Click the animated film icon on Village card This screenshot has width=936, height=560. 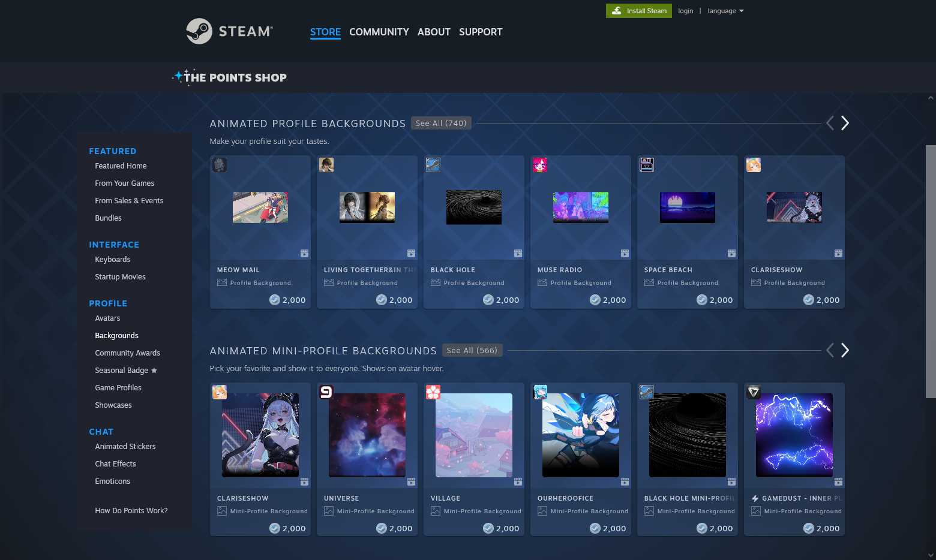[x=518, y=481]
